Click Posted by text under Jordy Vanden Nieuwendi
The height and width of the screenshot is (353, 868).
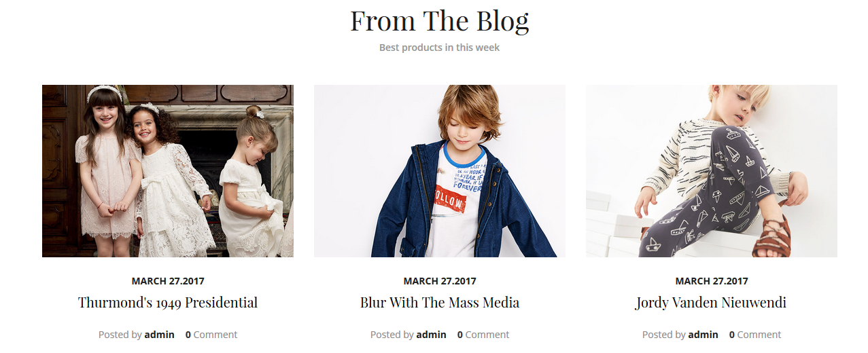tap(664, 335)
